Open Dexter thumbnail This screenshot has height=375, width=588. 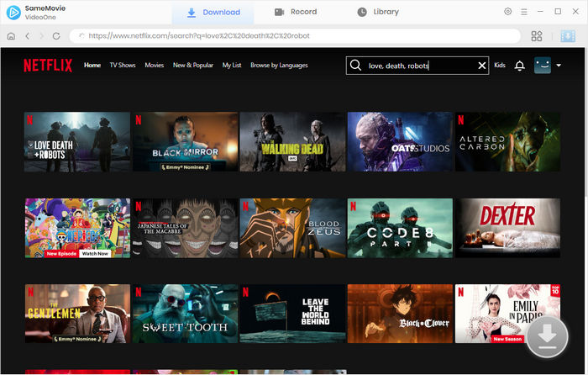click(x=507, y=228)
